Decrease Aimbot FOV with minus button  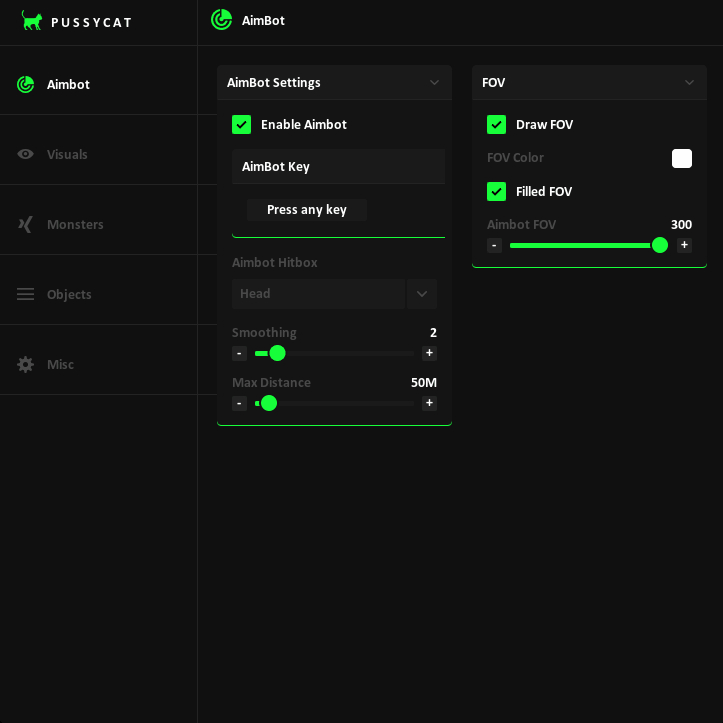pos(494,245)
